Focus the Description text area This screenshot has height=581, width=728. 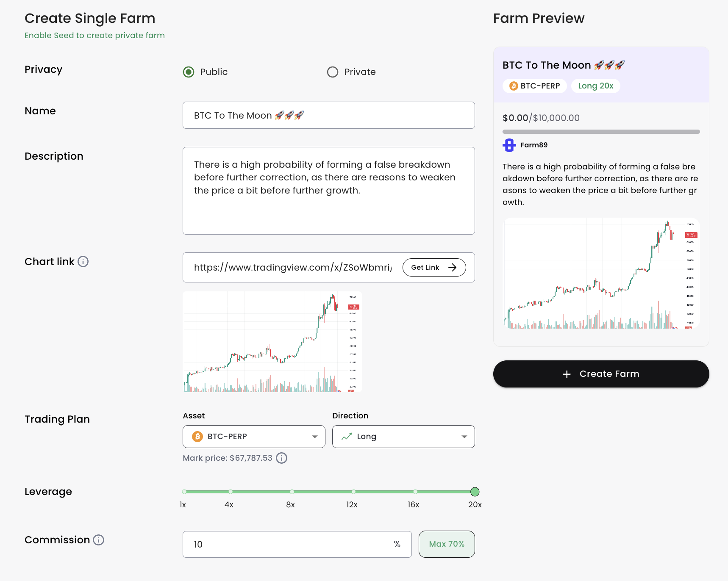point(328,191)
